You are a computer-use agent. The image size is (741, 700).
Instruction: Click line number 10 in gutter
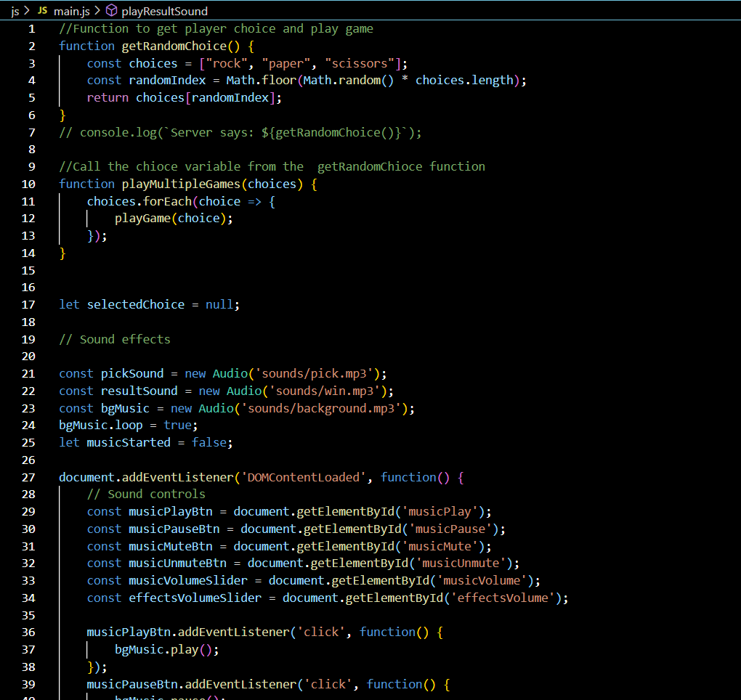28,184
